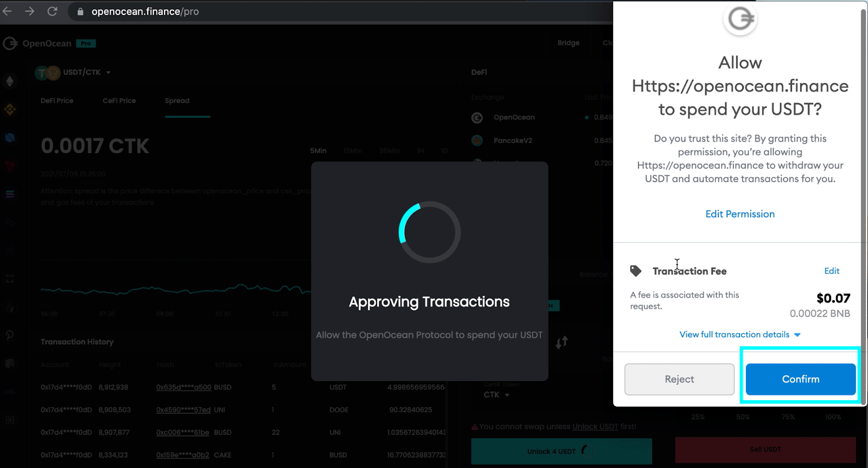
Task: Click the Unlock USDT link in warning
Action: pos(595,427)
